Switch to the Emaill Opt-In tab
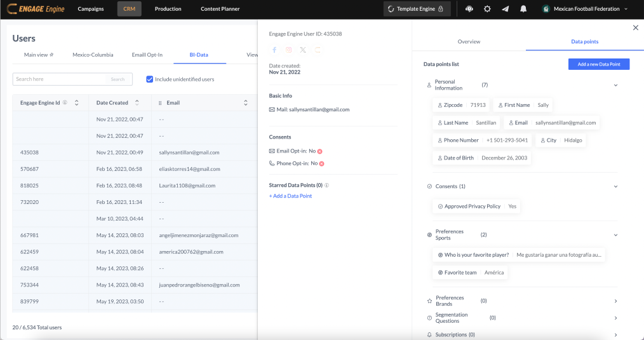 coord(147,55)
